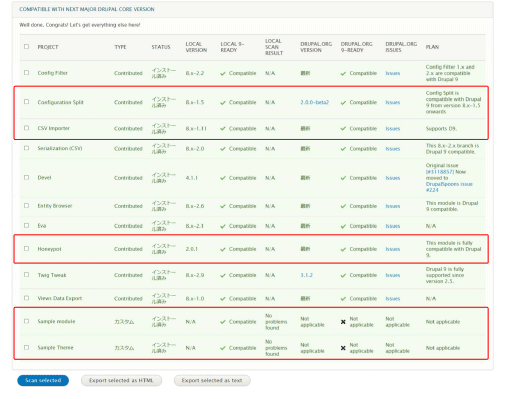The image size is (505, 399).
Task: Click the Configuration Split project name
Action: tap(60, 102)
